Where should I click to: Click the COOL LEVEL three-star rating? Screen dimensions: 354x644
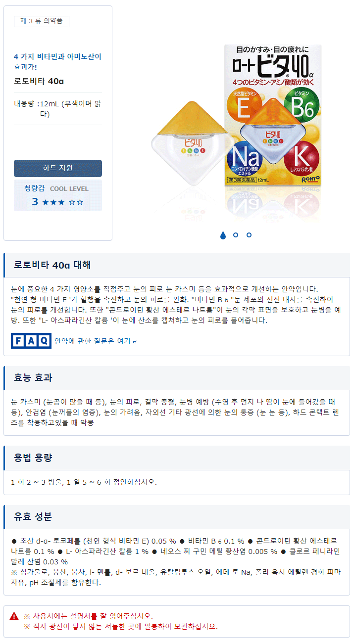click(x=58, y=202)
